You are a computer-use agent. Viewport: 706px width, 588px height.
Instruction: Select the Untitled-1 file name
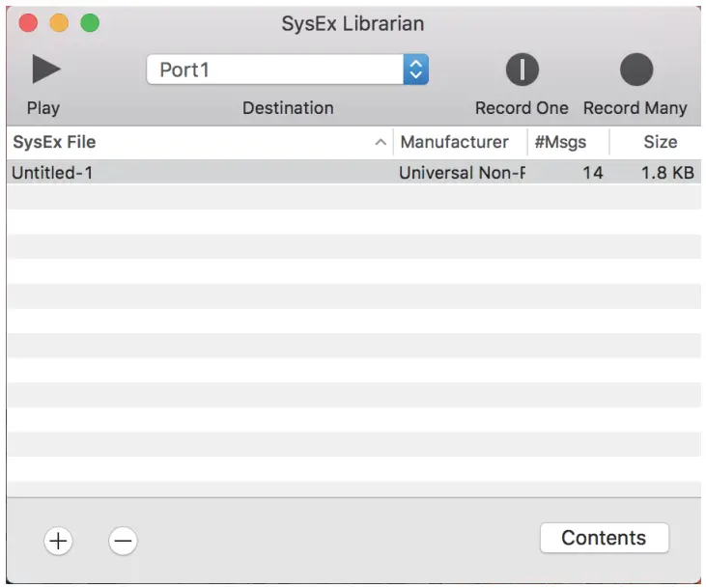pyautogui.click(x=52, y=173)
